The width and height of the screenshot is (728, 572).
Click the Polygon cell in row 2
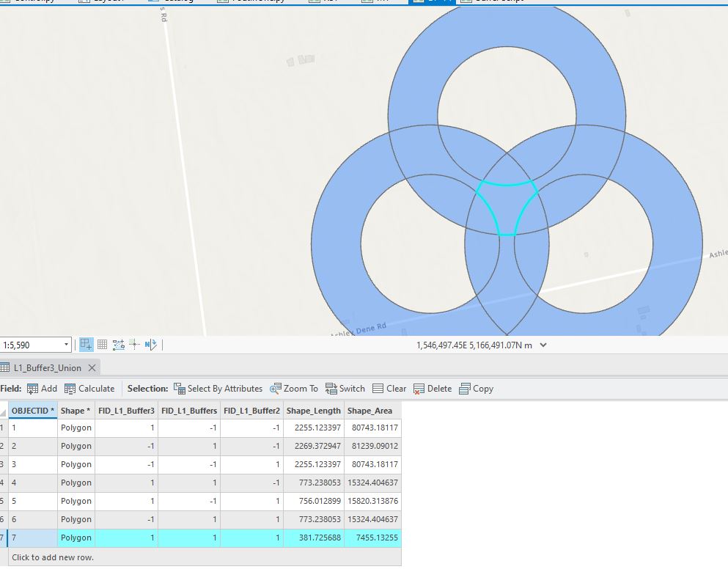click(x=76, y=446)
